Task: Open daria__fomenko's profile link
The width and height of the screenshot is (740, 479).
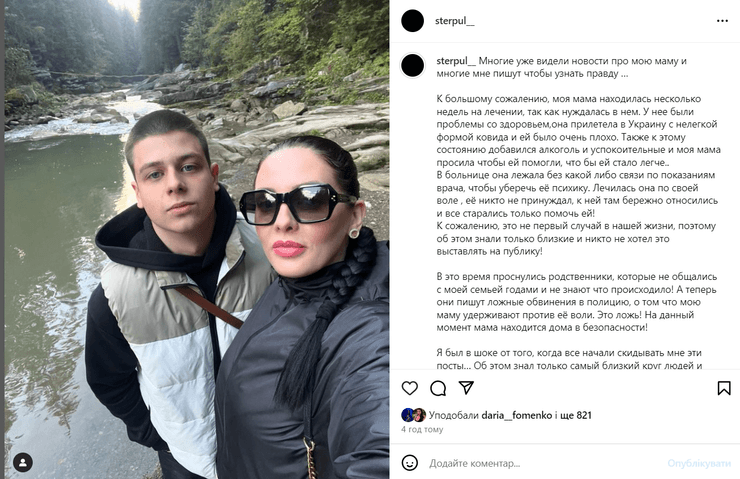Action: pyautogui.click(x=516, y=415)
